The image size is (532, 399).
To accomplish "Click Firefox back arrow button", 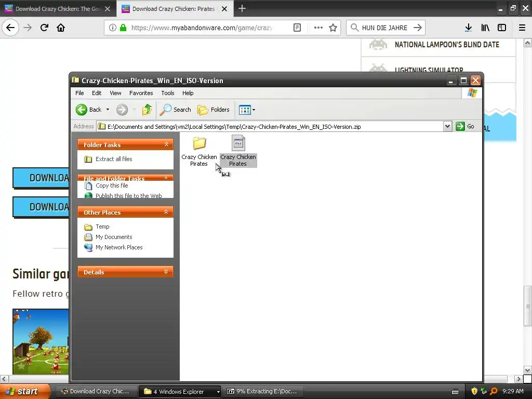I will (10, 28).
